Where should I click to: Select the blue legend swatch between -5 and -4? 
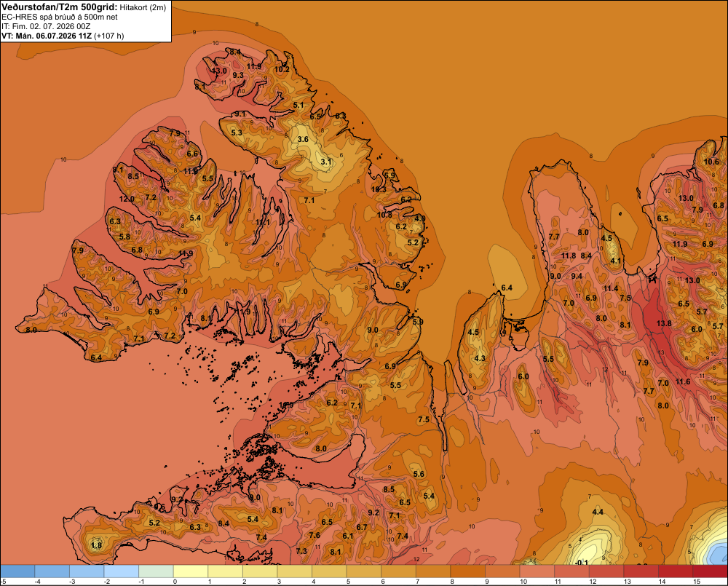[17, 571]
